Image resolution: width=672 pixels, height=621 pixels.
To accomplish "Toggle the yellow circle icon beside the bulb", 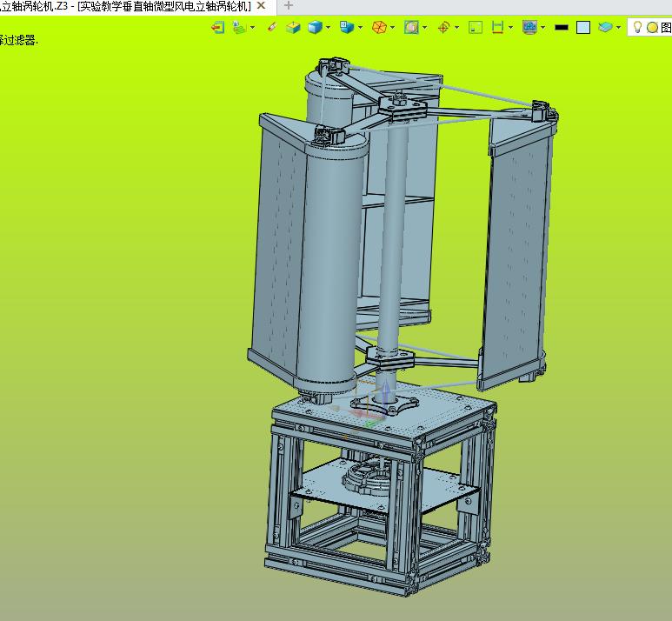I will pos(652,27).
